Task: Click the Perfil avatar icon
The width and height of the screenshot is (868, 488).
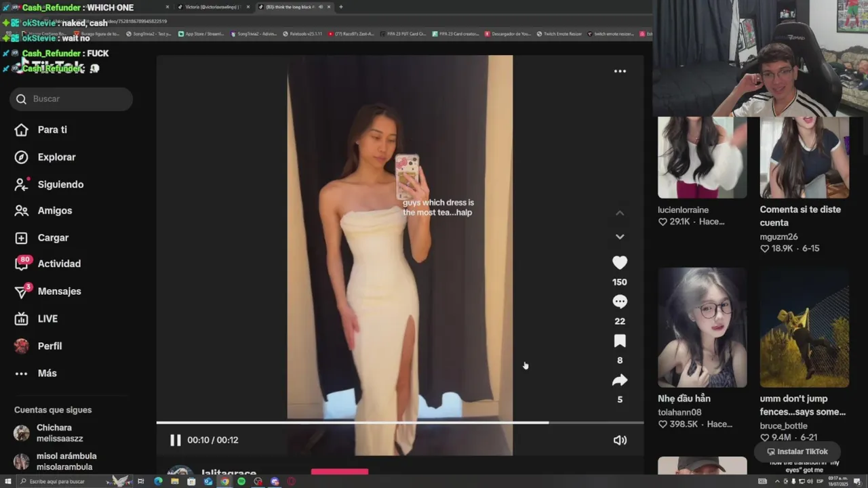Action: click(22, 346)
